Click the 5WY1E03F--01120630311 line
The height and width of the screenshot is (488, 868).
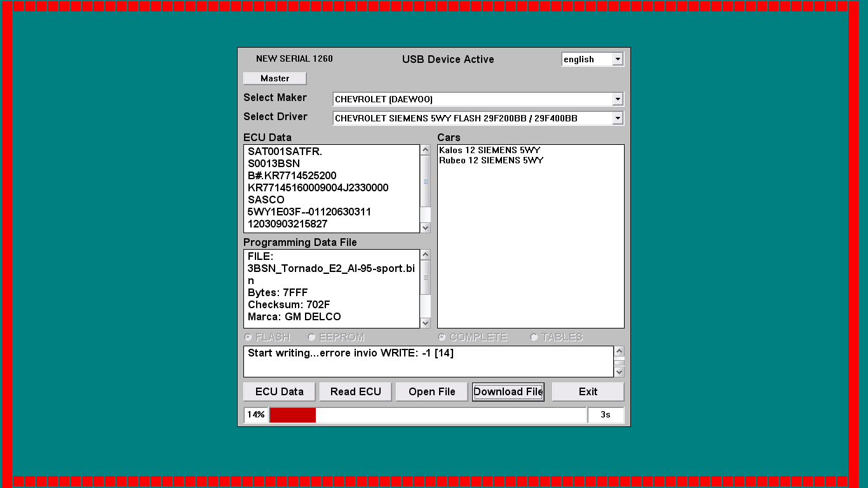[309, 212]
